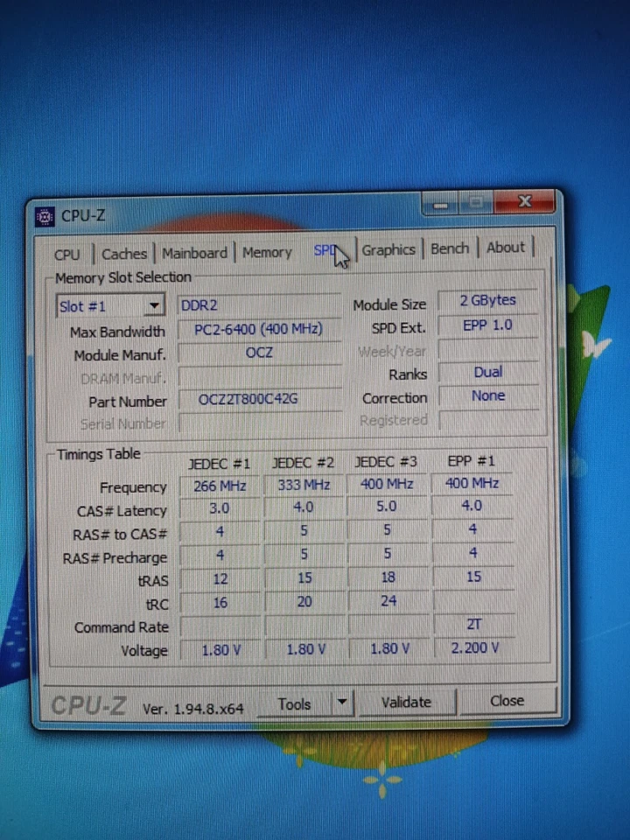Click the JEDEC #2 column header
Image resolution: width=630 pixels, height=840 pixels.
304,463
